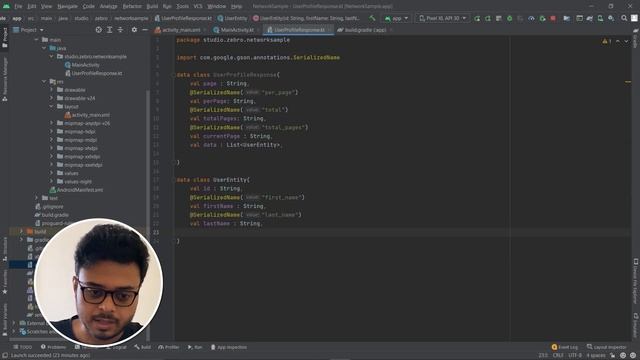640x360 pixels.
Task: Click the Debug app bug icon
Action: (509, 18)
